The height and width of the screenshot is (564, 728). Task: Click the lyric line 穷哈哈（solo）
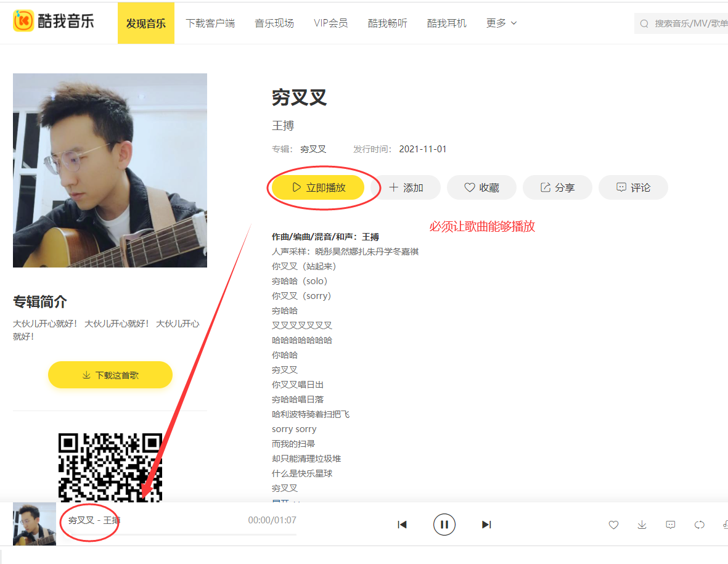click(300, 281)
